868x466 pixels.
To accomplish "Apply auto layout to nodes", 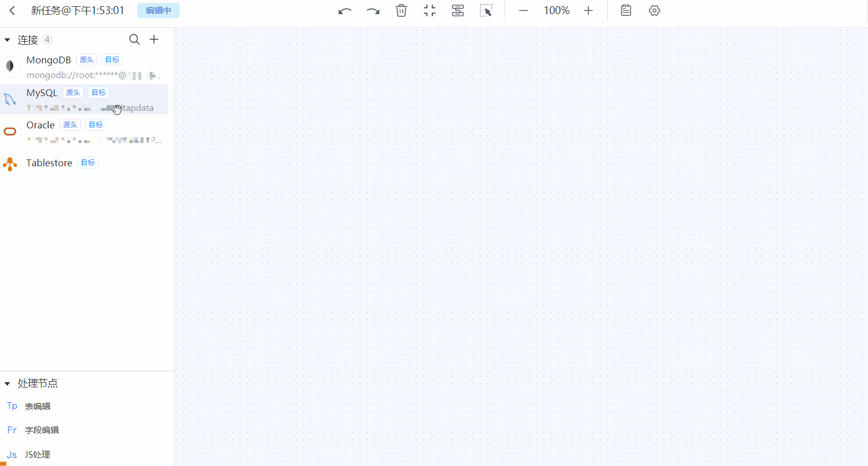I will coord(458,11).
